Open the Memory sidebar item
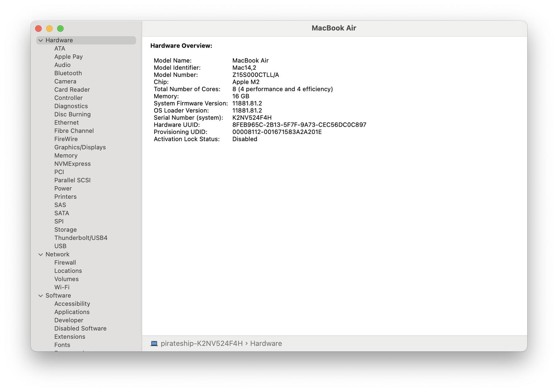558x392 pixels. (66, 155)
